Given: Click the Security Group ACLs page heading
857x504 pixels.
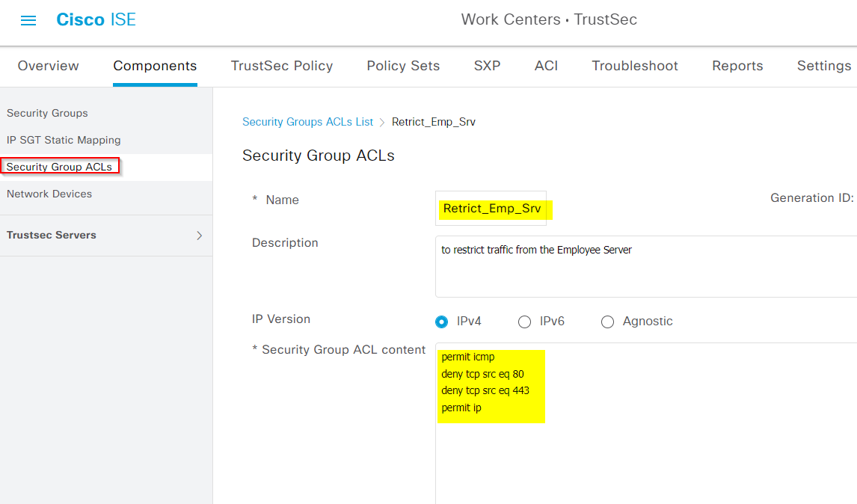Looking at the screenshot, I should click(x=318, y=156).
